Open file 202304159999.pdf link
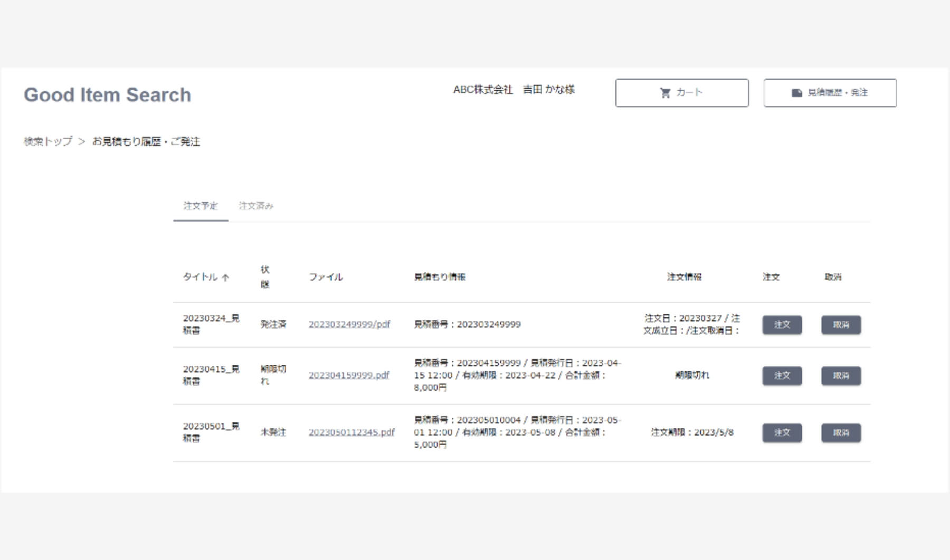 [x=348, y=375]
